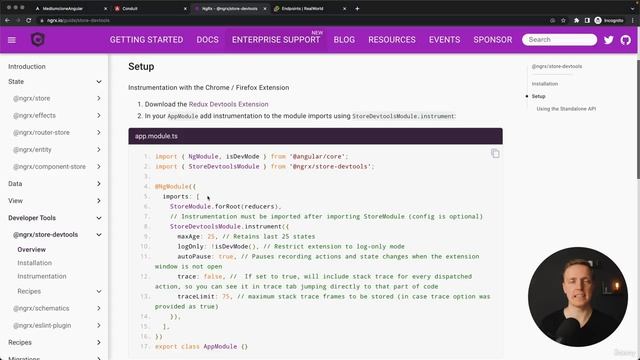
Task: Open GETTING STARTED in the top nav
Action: coord(146,40)
